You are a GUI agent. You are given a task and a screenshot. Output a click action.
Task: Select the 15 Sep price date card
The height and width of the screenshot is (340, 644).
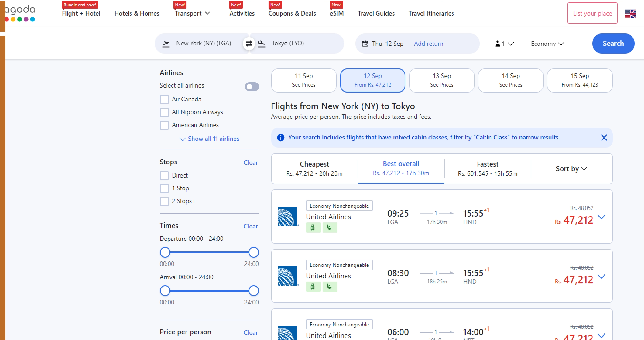click(579, 80)
